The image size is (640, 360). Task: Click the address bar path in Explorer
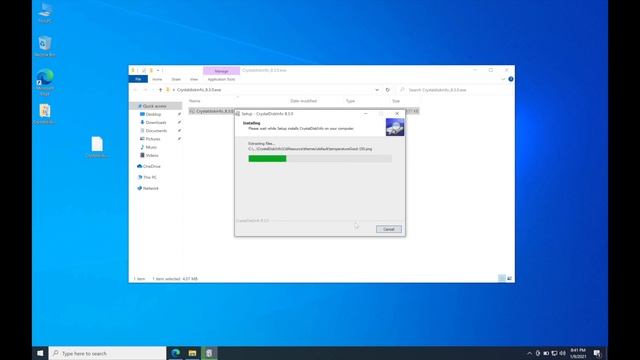pos(199,90)
